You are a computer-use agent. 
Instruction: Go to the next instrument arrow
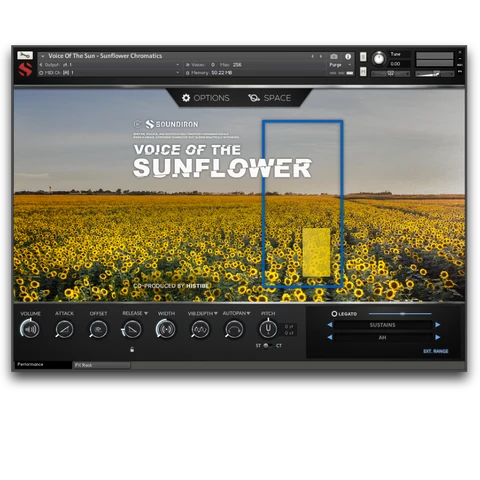click(321, 57)
